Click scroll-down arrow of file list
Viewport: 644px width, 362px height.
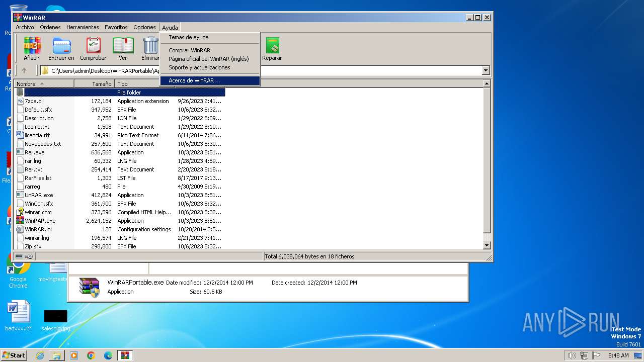487,246
